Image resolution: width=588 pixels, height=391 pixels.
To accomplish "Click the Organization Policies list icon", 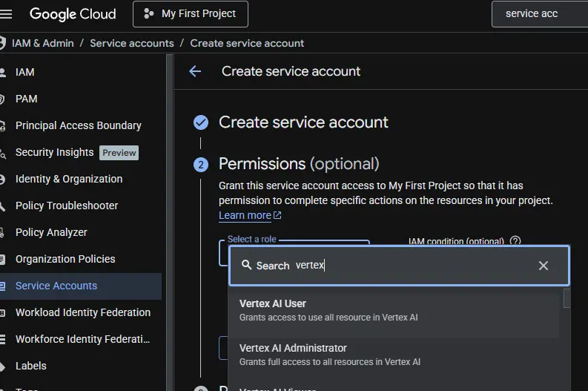I will click(2, 259).
